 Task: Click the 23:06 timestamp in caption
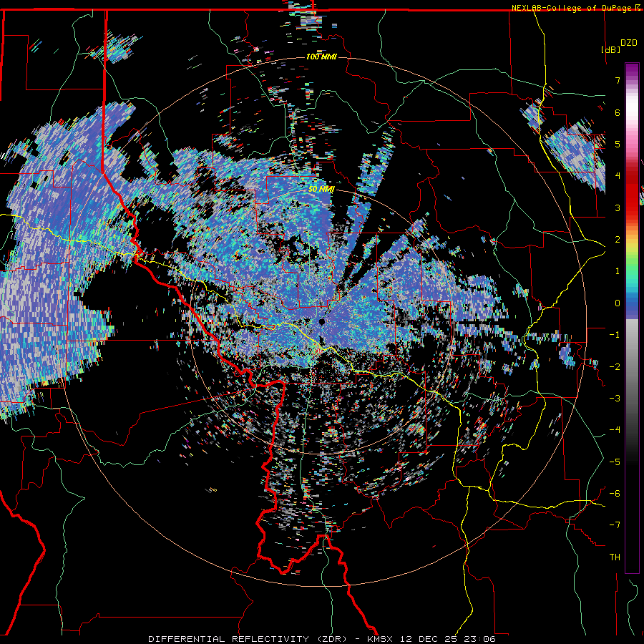coord(479,639)
